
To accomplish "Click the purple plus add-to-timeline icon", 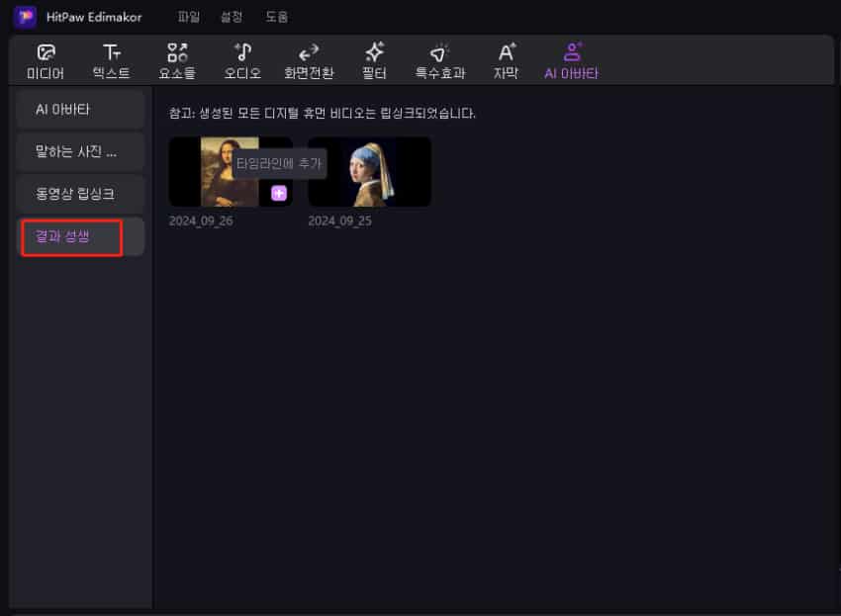I will tap(279, 193).
